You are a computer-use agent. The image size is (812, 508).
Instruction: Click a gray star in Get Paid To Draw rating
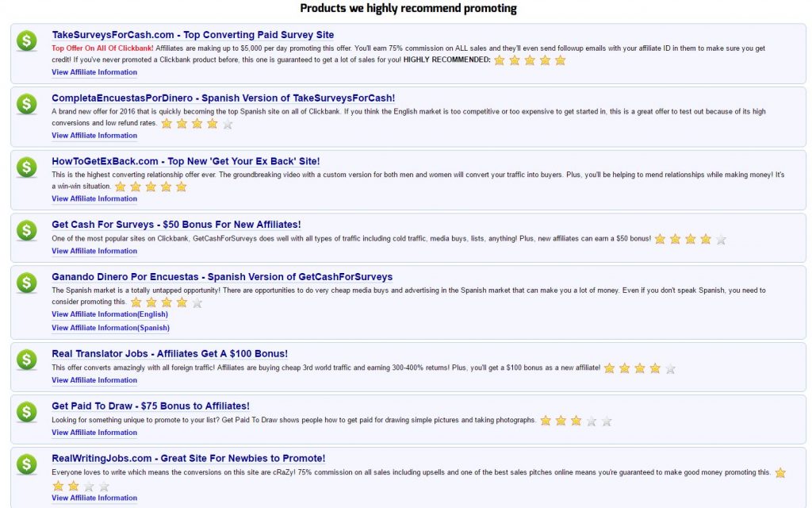(592, 421)
